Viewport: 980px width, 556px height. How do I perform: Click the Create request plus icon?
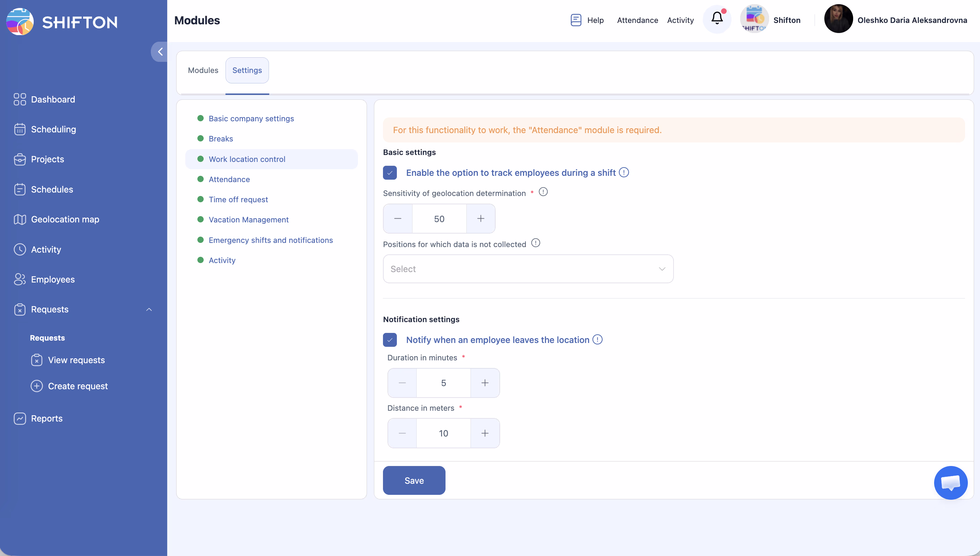coord(36,386)
